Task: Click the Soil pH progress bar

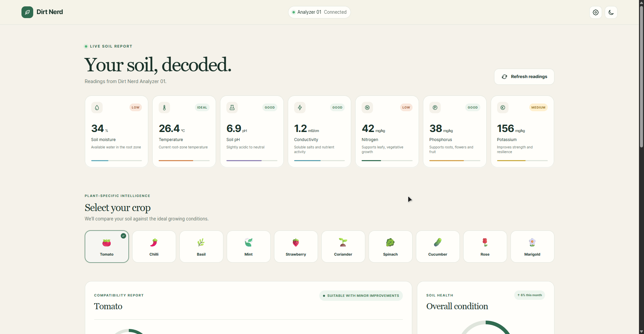Action: click(x=252, y=161)
